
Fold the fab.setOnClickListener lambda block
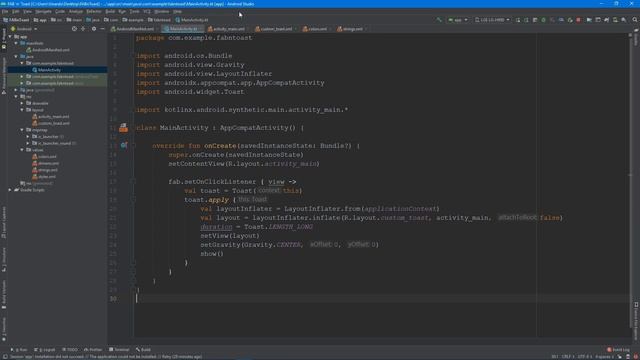[133, 182]
